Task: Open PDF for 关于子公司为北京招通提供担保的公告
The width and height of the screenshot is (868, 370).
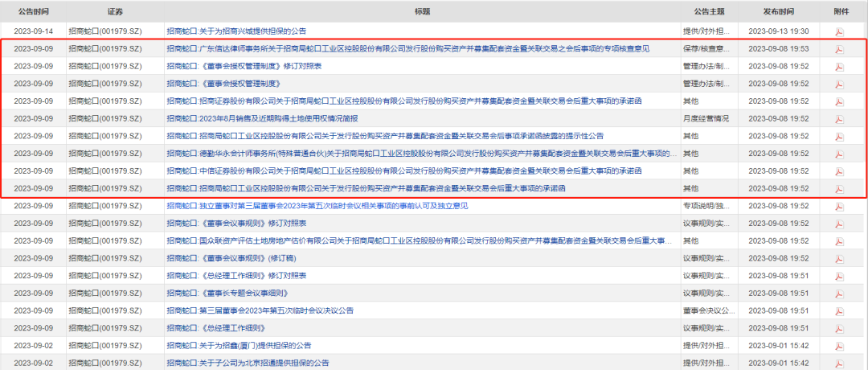Action: [839, 364]
